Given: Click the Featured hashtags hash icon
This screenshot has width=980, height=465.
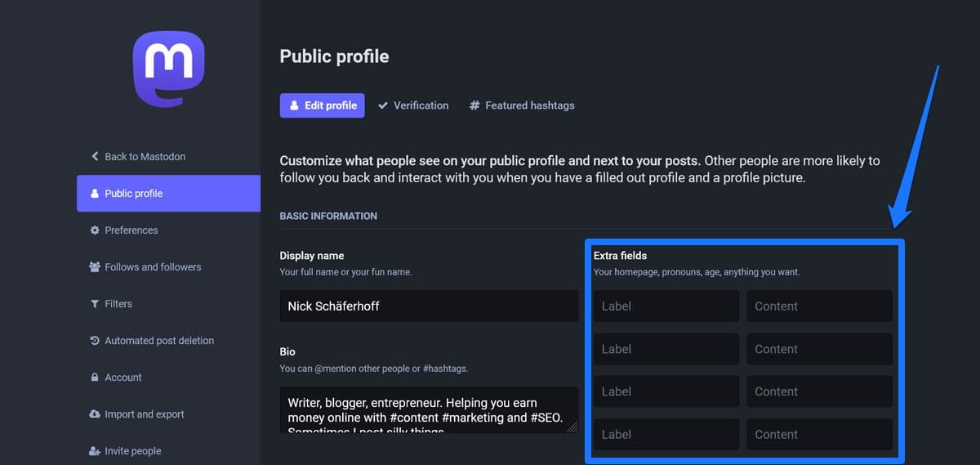Looking at the screenshot, I should click(474, 105).
